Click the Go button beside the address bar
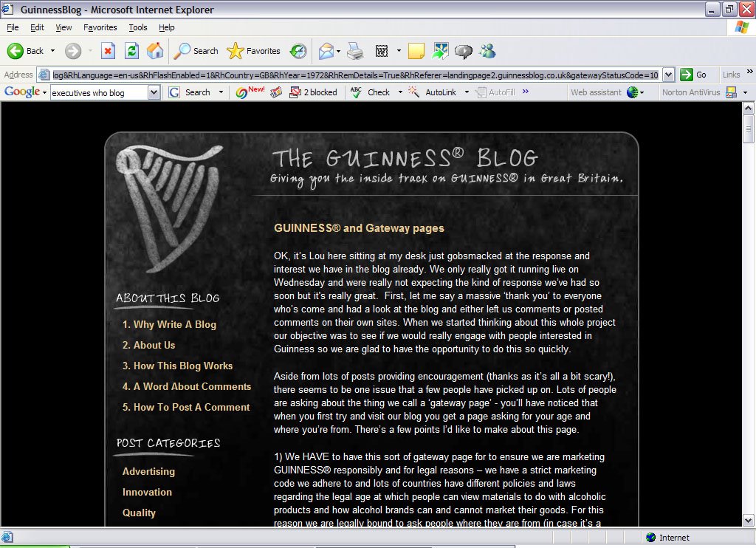756x548 pixels. [693, 75]
